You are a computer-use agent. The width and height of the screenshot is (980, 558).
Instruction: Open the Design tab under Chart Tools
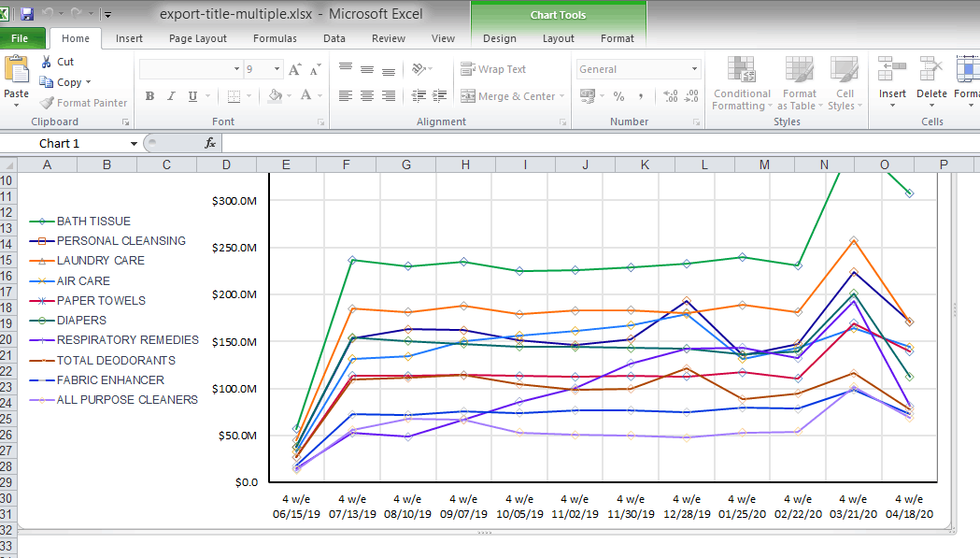pyautogui.click(x=499, y=38)
